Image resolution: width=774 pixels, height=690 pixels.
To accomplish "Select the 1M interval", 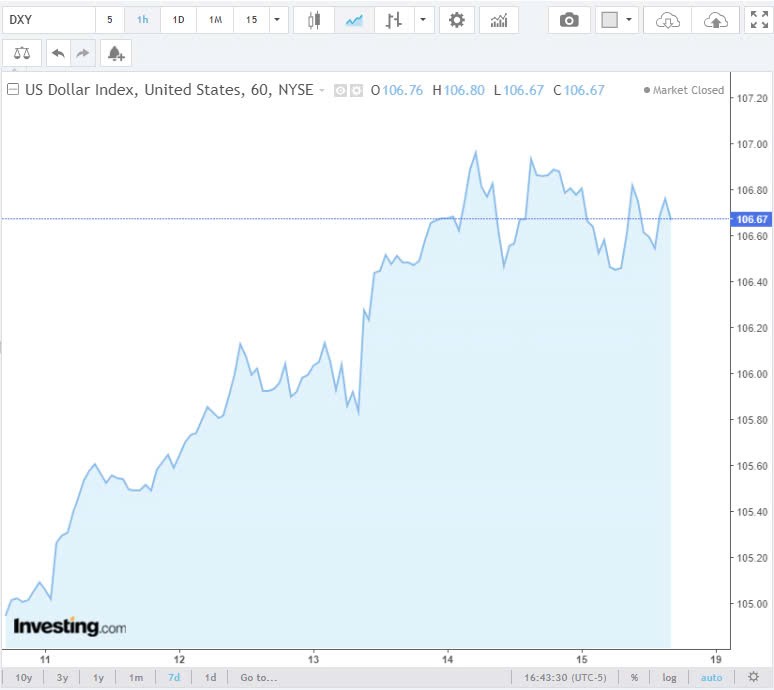I will (x=215, y=20).
